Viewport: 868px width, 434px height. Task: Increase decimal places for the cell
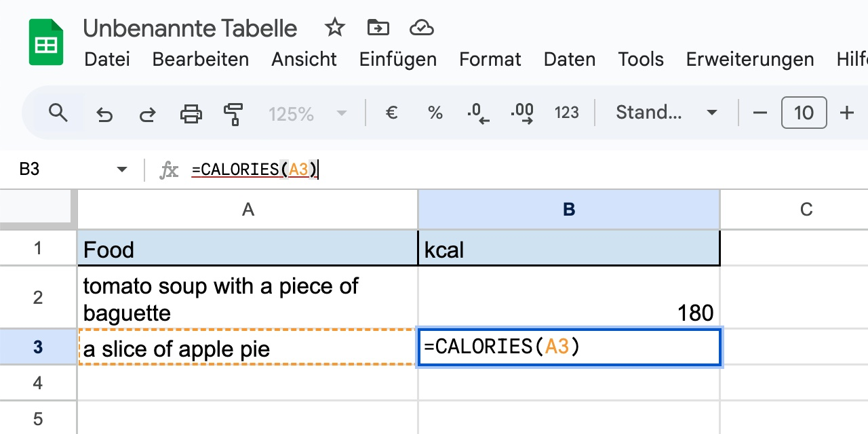point(521,113)
